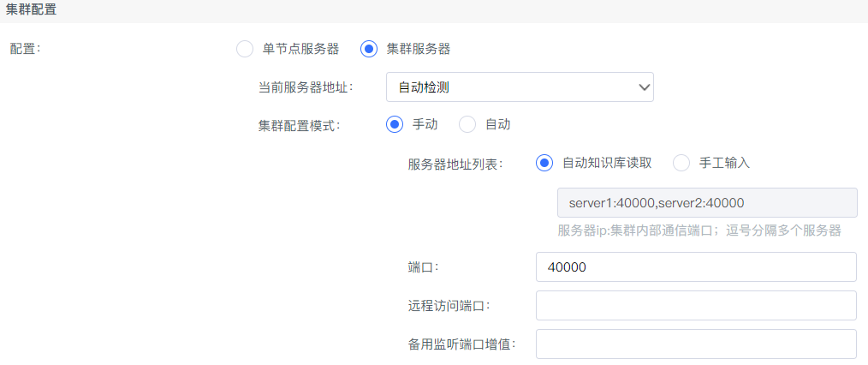Click the chevron arrow of 当前服务器地址 combo

pyautogui.click(x=643, y=87)
